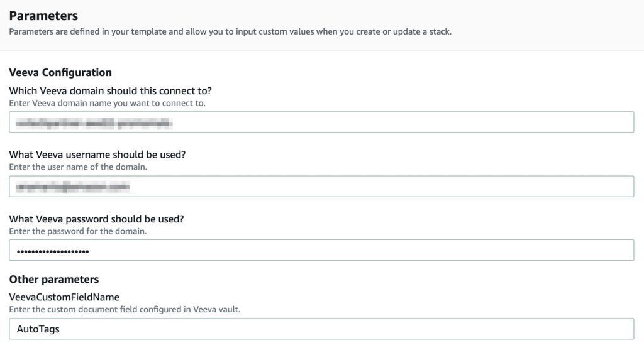Select the Veeva password field

coord(321,250)
